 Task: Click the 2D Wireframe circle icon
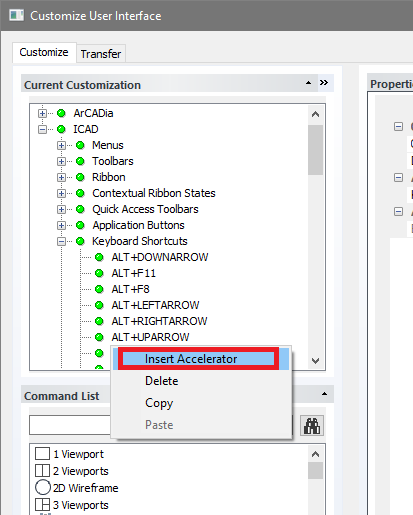pos(43,488)
